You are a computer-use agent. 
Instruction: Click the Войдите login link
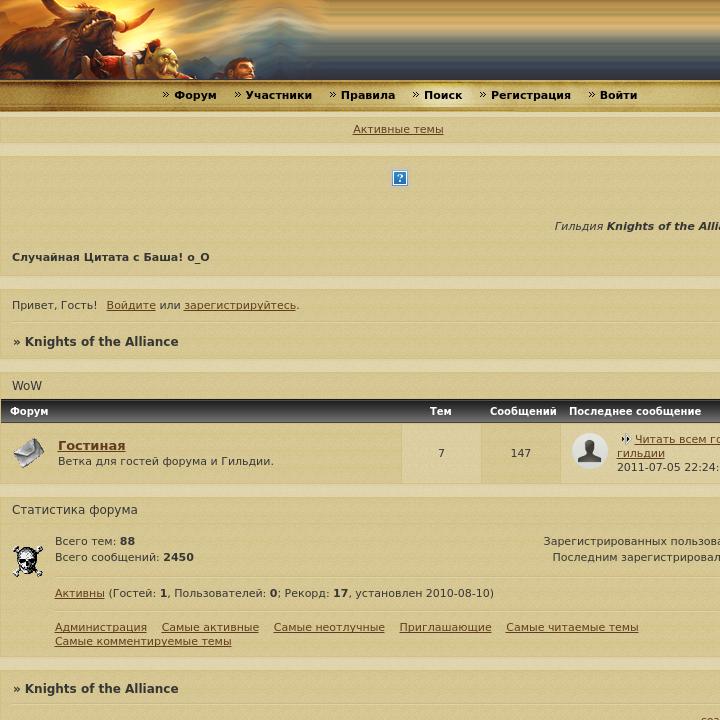click(131, 305)
